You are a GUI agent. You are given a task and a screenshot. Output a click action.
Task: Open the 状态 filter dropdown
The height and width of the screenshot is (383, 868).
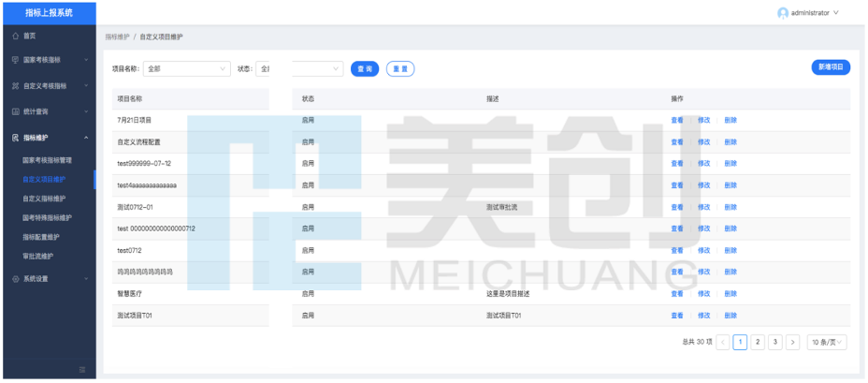[299, 68]
